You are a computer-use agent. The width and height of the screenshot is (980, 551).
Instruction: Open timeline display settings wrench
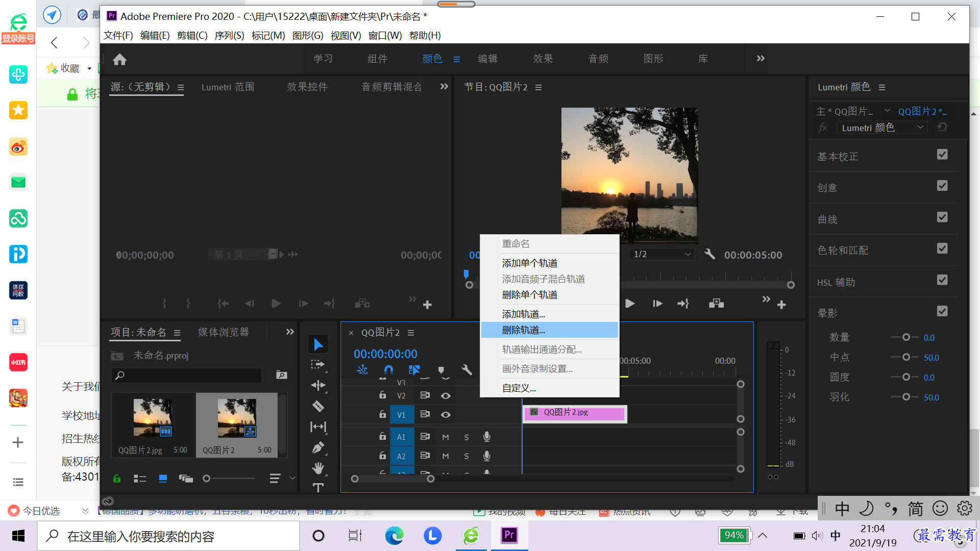[467, 370]
